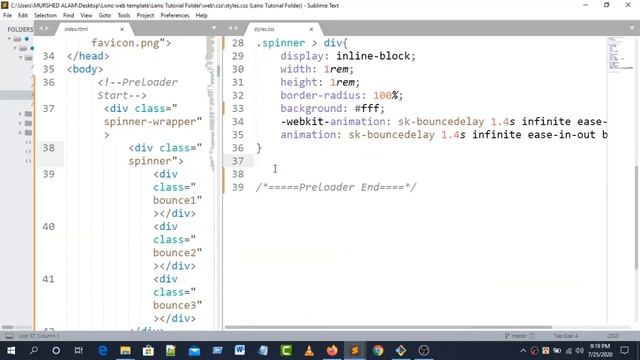Open Microsoft Store from taskbar
Screen dimensions: 640x360
coord(148,350)
